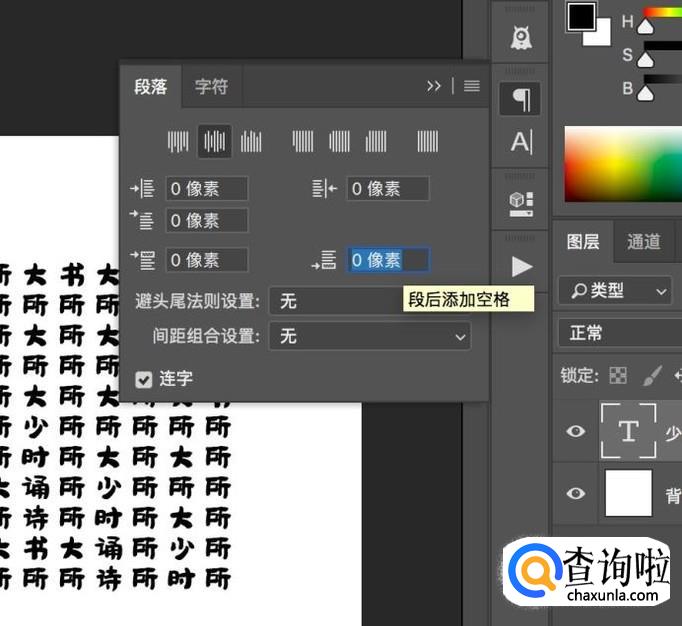Choose justify all alignment icon
The width and height of the screenshot is (682, 626).
click(x=428, y=141)
